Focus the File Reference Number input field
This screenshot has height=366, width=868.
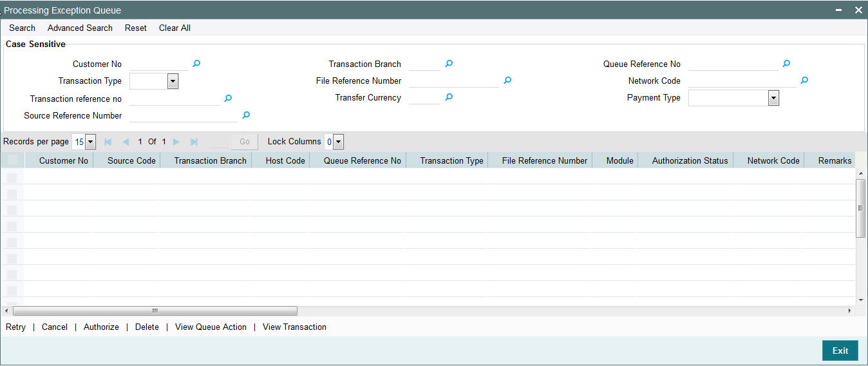pyautogui.click(x=453, y=81)
